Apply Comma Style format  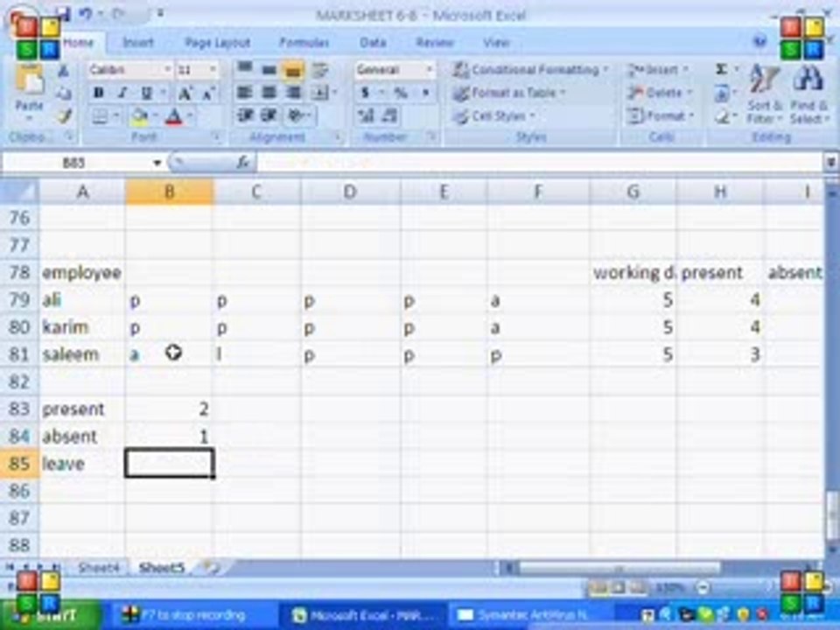tap(425, 93)
